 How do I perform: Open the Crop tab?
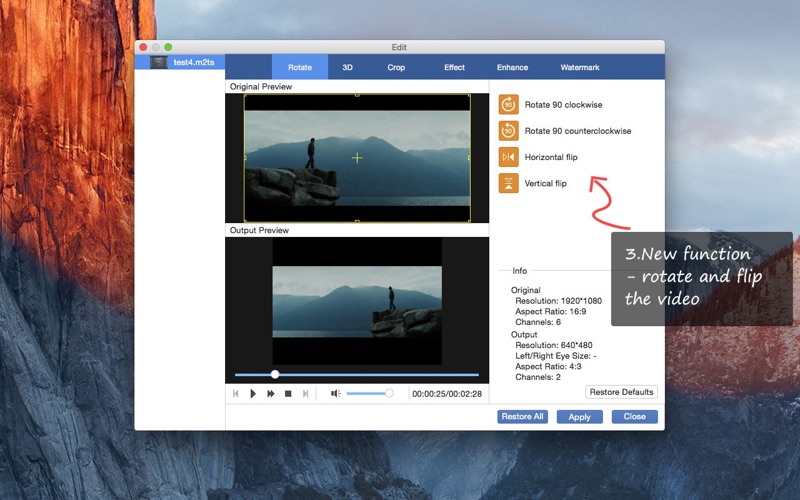(x=396, y=67)
